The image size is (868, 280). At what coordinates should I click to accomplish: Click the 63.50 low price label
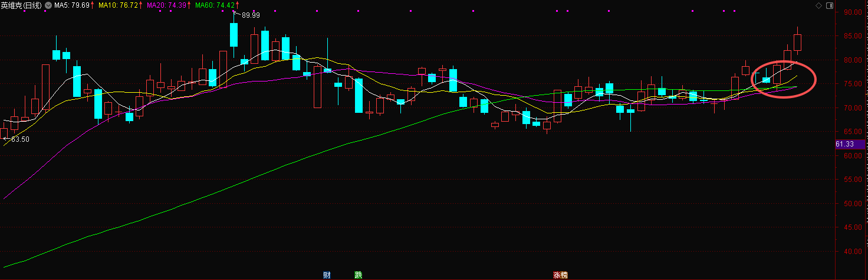[x=19, y=139]
